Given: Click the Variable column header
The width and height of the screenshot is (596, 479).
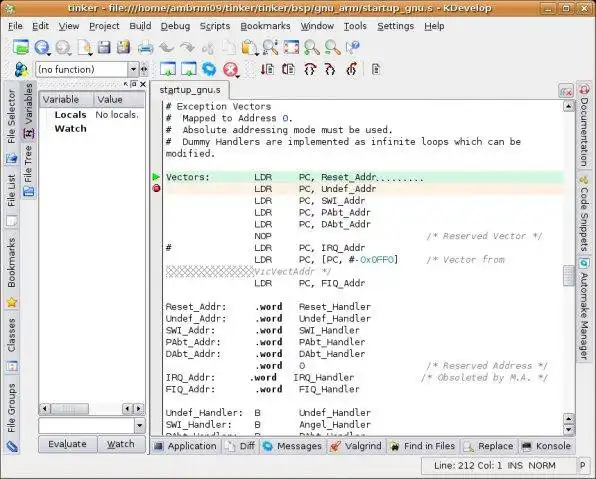Looking at the screenshot, I should [x=67, y=100].
